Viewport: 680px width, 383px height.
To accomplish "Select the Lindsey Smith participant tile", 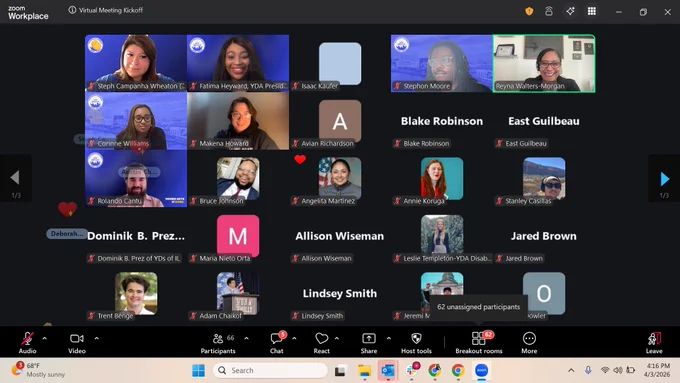I will [340, 293].
